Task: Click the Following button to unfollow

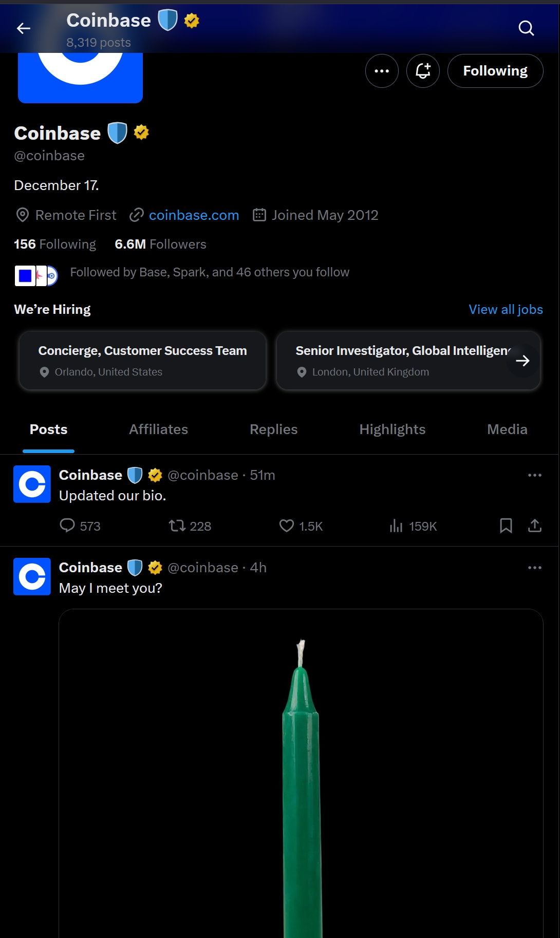Action: point(495,71)
